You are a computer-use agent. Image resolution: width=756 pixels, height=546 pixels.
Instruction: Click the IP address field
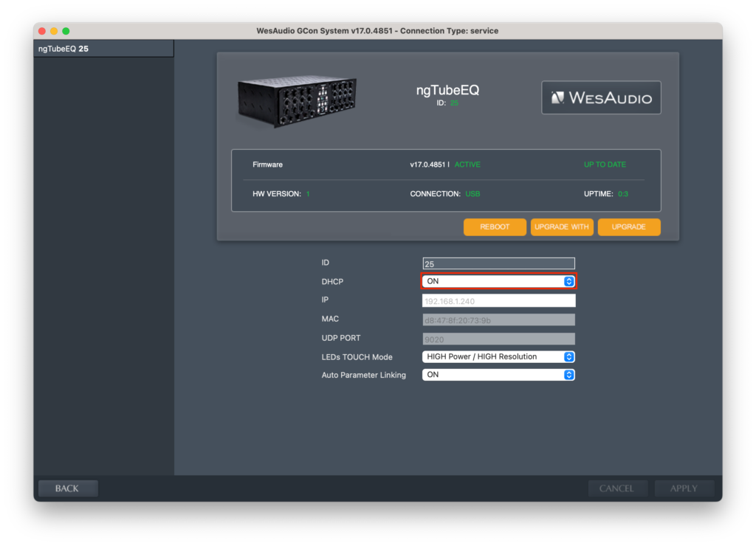point(498,301)
